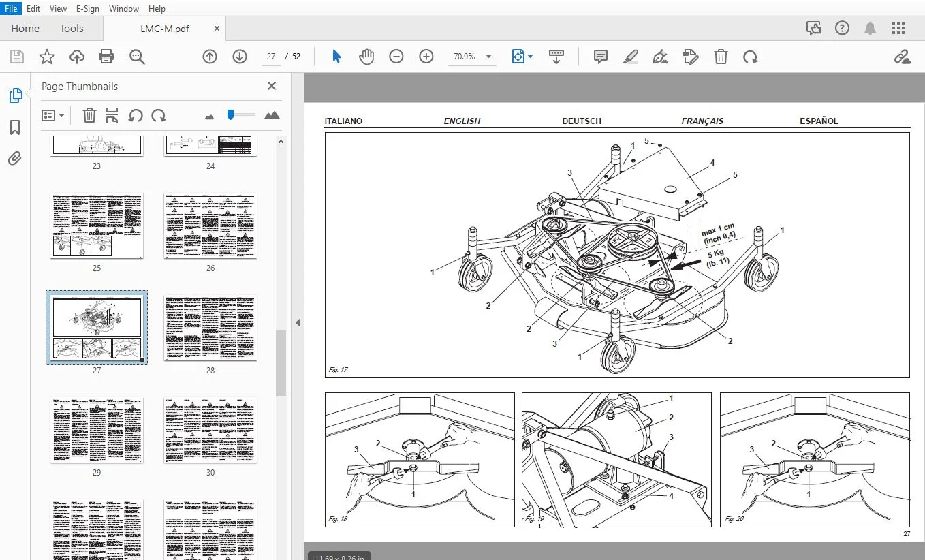The image size is (925, 560).
Task: Open the E-Sign menu
Action: (x=88, y=9)
